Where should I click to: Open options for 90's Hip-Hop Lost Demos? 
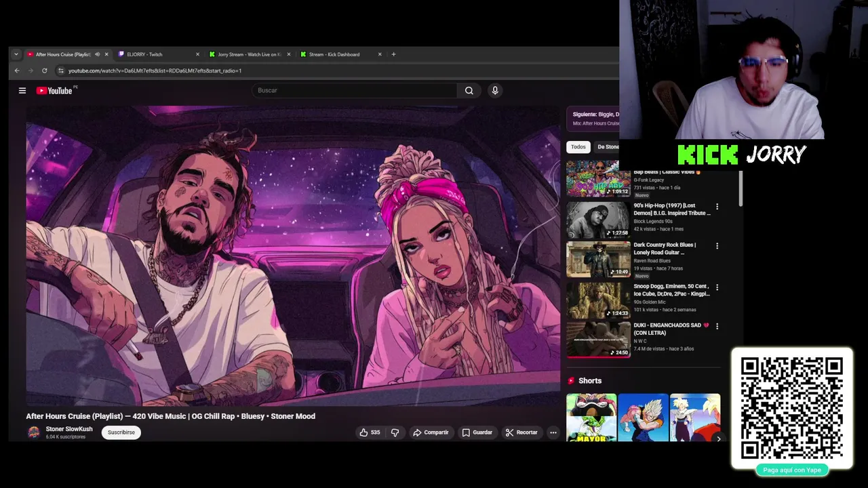click(717, 206)
